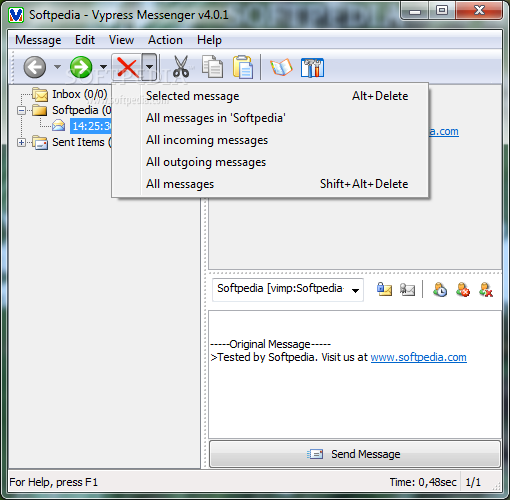Click the user with clock icon
510x500 pixels.
440,289
